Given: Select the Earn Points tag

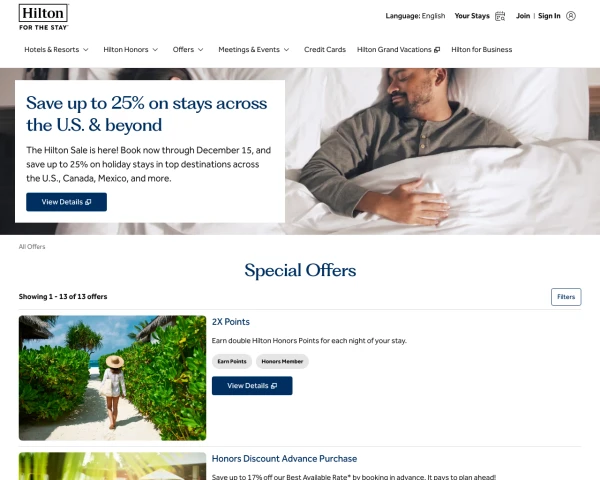Looking at the screenshot, I should (x=232, y=361).
